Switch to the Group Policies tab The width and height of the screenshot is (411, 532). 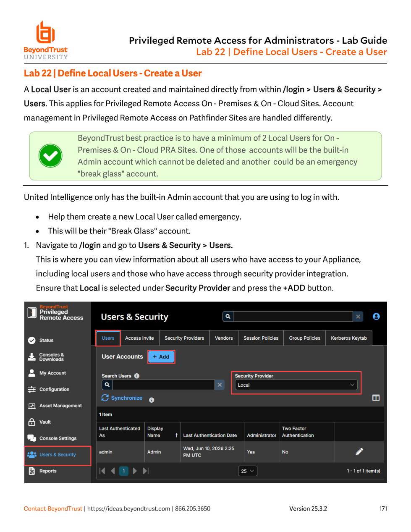click(305, 338)
